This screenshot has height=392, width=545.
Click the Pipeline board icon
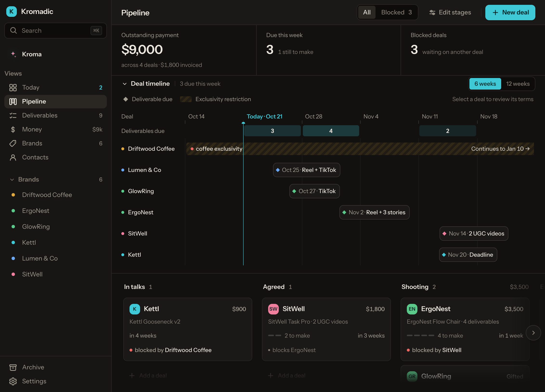coord(13,101)
